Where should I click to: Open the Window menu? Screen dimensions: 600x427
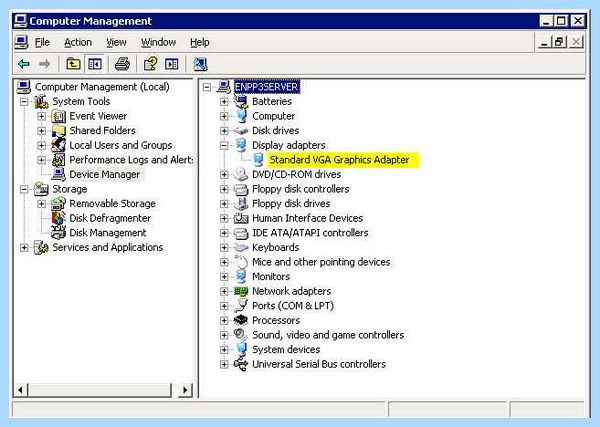click(158, 42)
